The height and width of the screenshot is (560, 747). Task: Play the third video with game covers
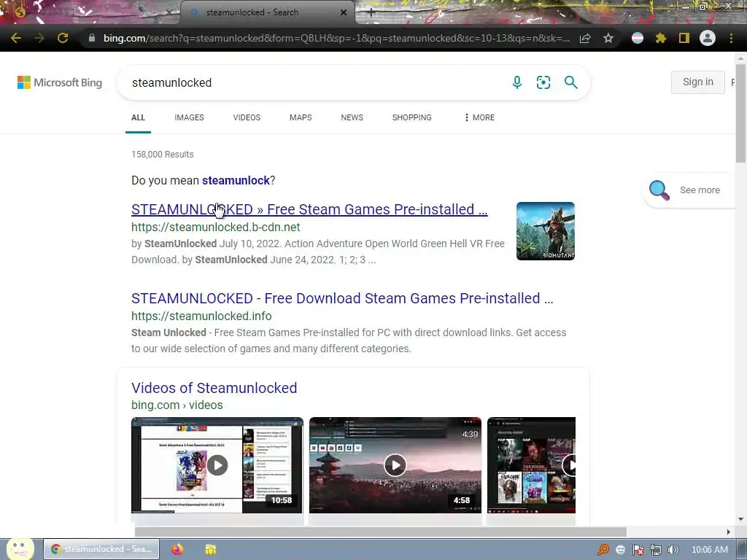pos(532,465)
